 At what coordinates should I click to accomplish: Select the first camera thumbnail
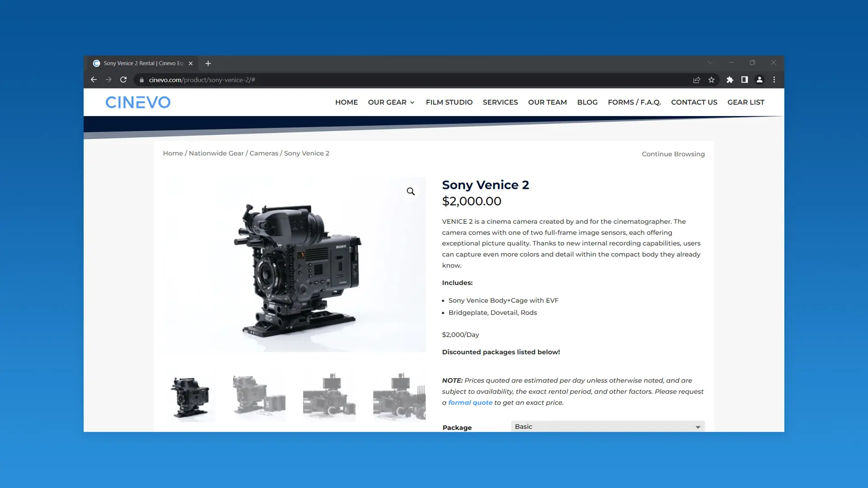tap(189, 397)
